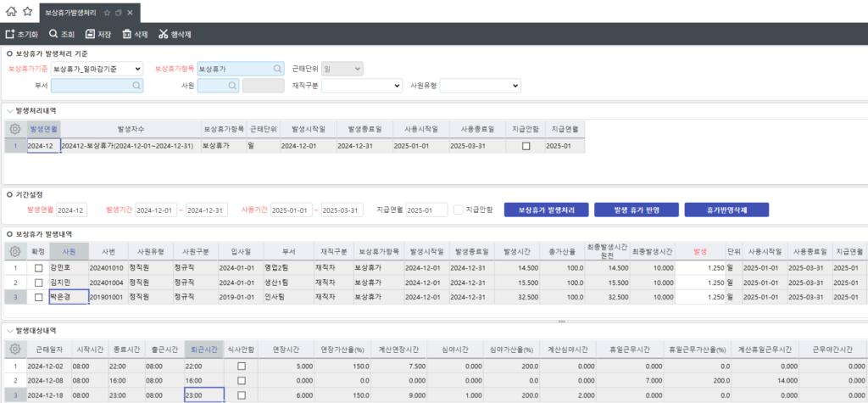Screen dimensions: 868x403
Task: Toggle 식사안함 checkbox for 2024-12-08
Action: (x=241, y=380)
